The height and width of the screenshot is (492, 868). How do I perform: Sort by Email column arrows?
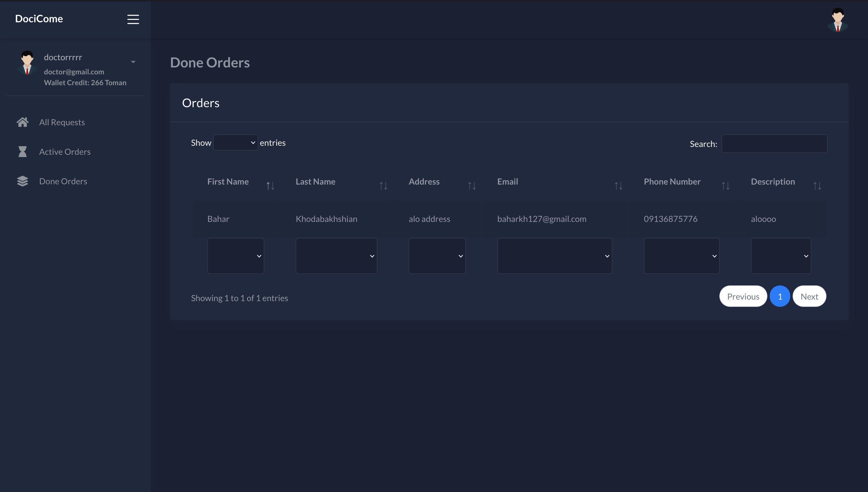(x=618, y=185)
